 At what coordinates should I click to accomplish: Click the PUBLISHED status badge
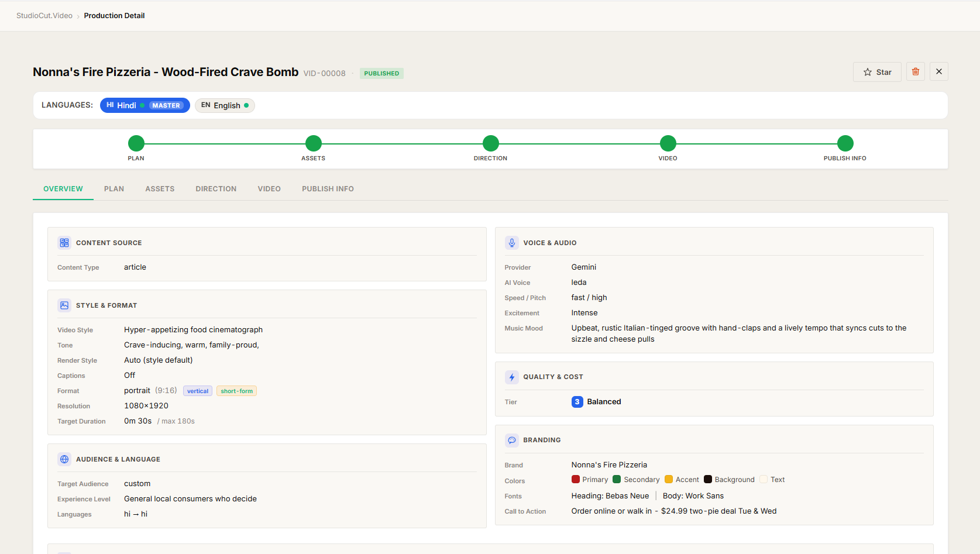(381, 73)
